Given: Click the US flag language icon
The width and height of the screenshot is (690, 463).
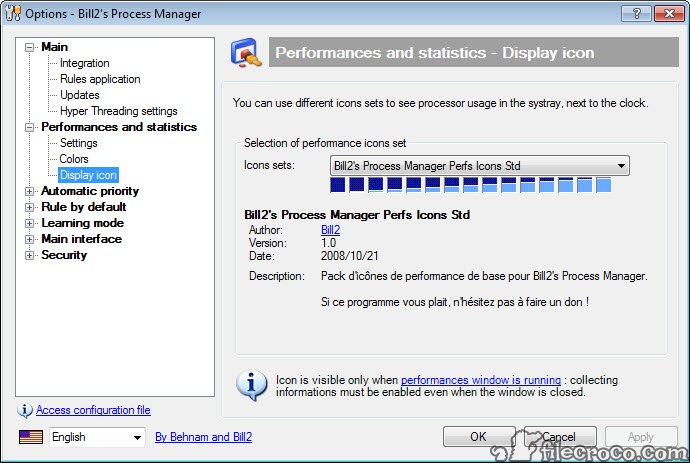Looking at the screenshot, I should point(31,437).
